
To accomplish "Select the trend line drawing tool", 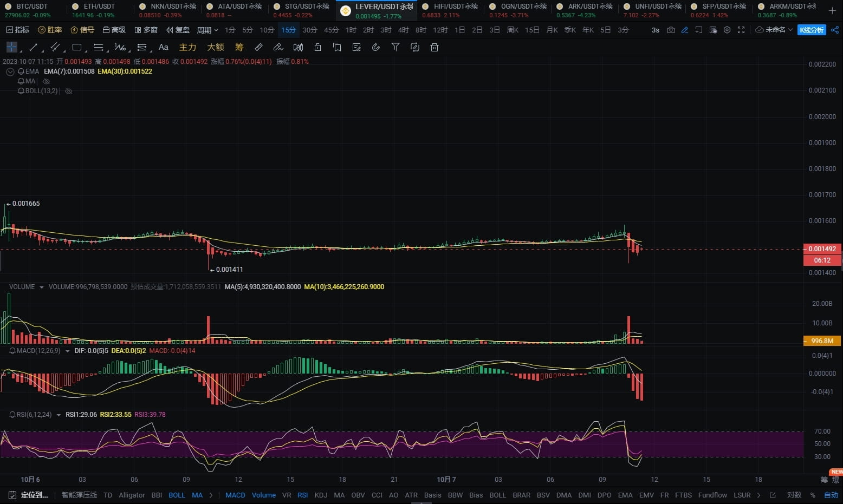I will (33, 48).
